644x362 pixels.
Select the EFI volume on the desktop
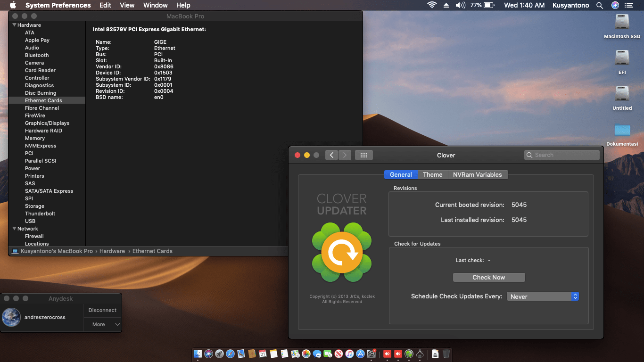(x=622, y=62)
